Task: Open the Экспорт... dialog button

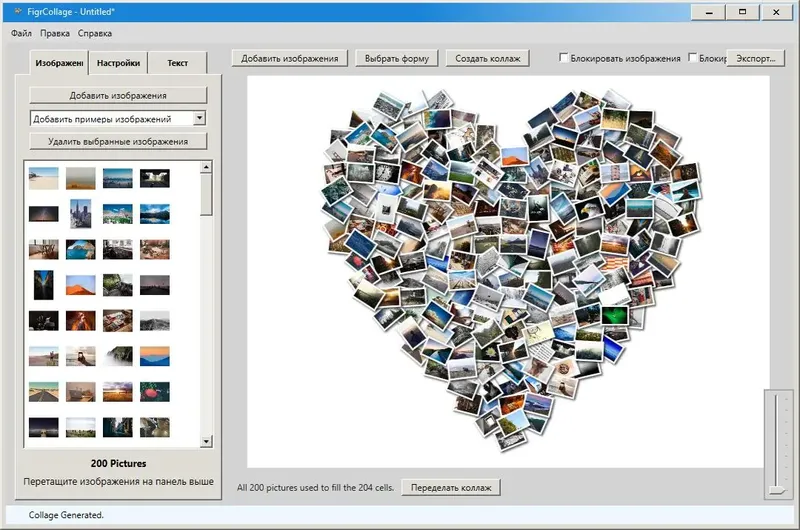Action: [756, 58]
